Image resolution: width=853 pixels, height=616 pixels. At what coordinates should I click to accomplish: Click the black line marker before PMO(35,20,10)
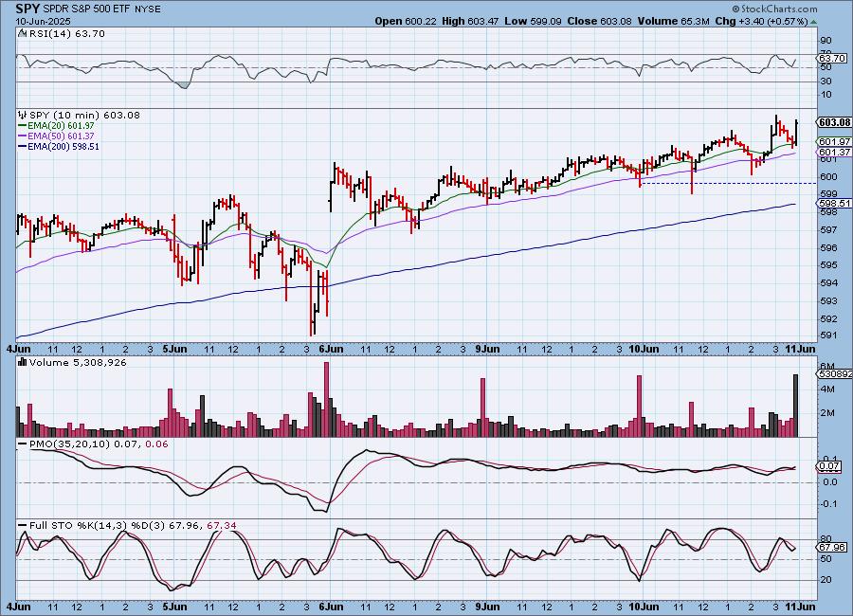23,444
